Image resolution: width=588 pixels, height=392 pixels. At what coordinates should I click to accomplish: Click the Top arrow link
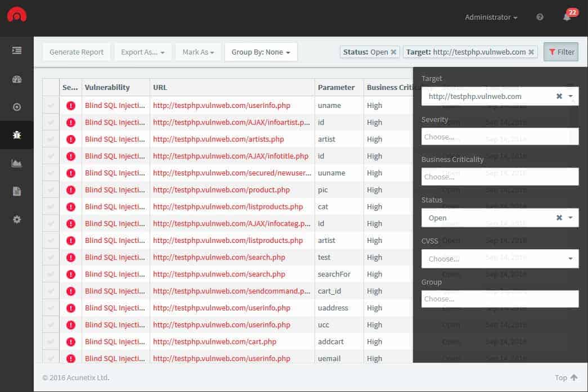coord(566,377)
